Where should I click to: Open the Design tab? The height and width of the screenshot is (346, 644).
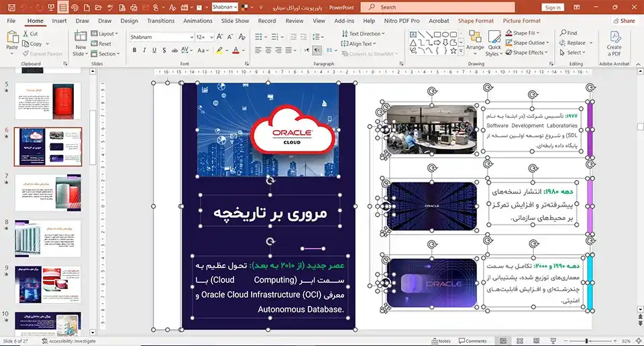(x=129, y=21)
